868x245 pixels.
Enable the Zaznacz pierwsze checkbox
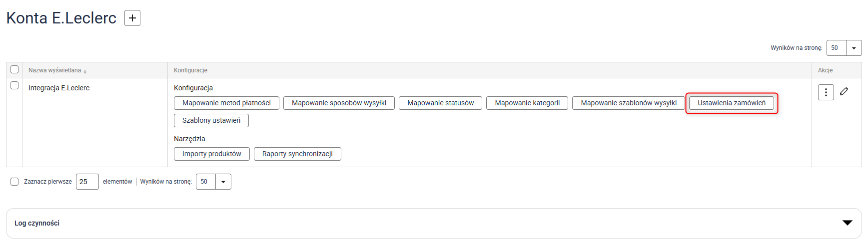(x=14, y=182)
